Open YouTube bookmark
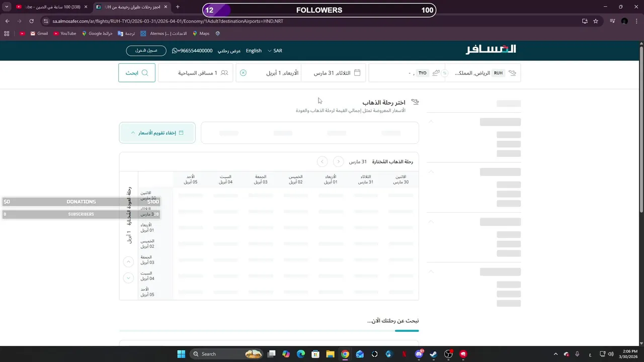This screenshot has height=362, width=644. tap(64, 34)
